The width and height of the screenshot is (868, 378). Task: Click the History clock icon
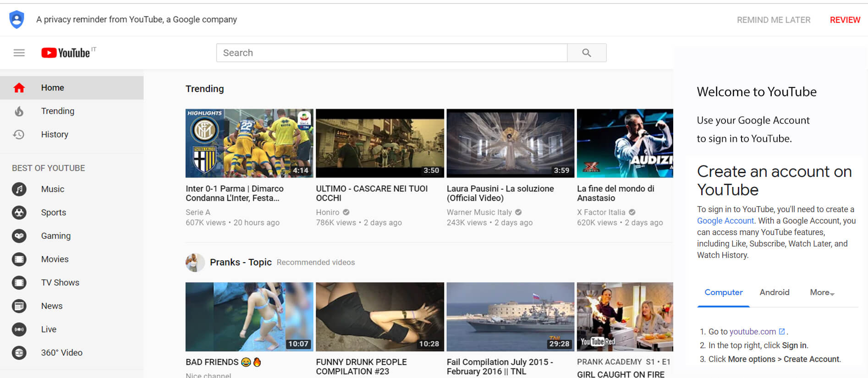(19, 134)
